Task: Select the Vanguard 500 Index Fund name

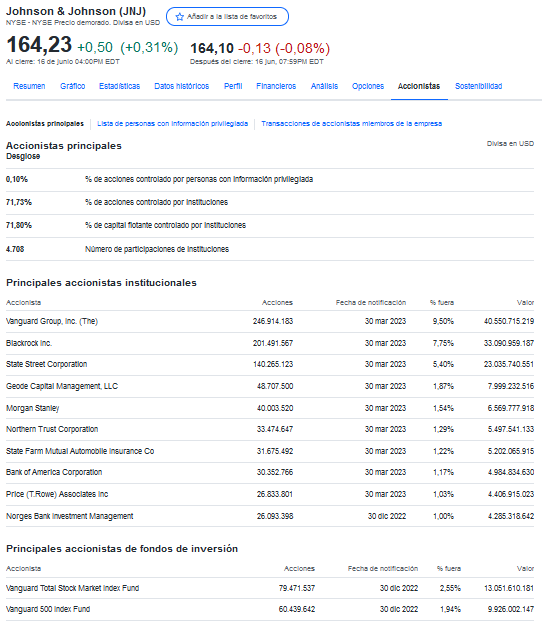Action: tap(48, 609)
